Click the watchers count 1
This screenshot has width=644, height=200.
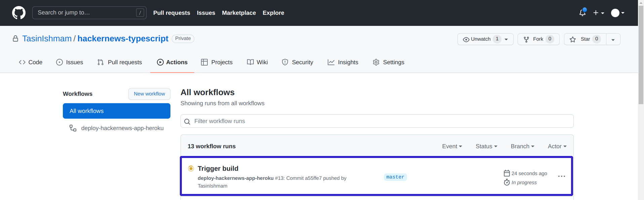click(497, 39)
